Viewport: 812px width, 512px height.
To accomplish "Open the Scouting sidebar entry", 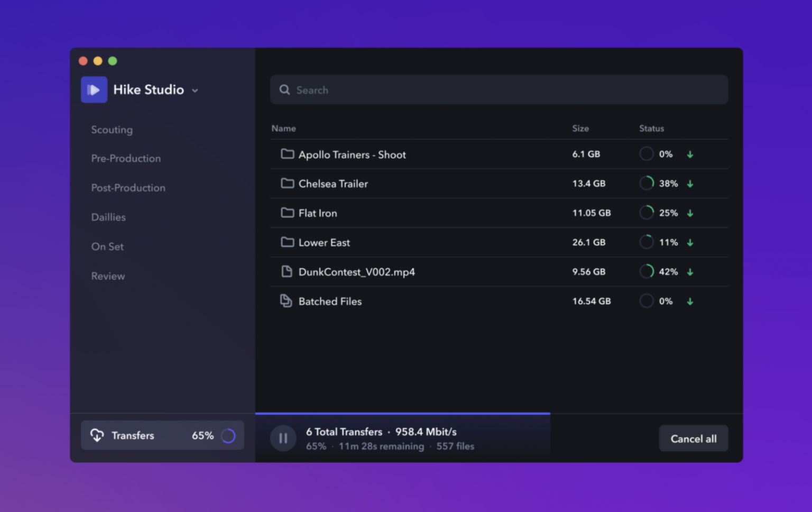I will click(x=112, y=130).
